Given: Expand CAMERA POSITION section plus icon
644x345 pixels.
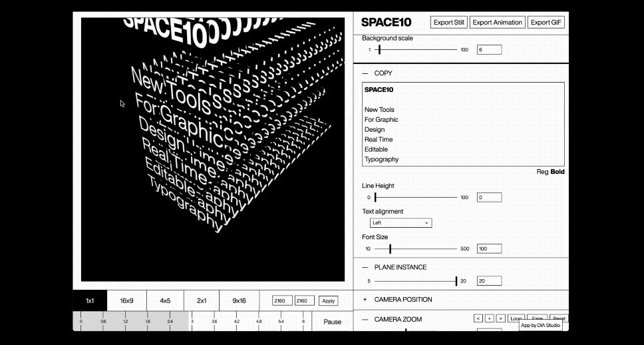Looking at the screenshot, I should (365, 299).
